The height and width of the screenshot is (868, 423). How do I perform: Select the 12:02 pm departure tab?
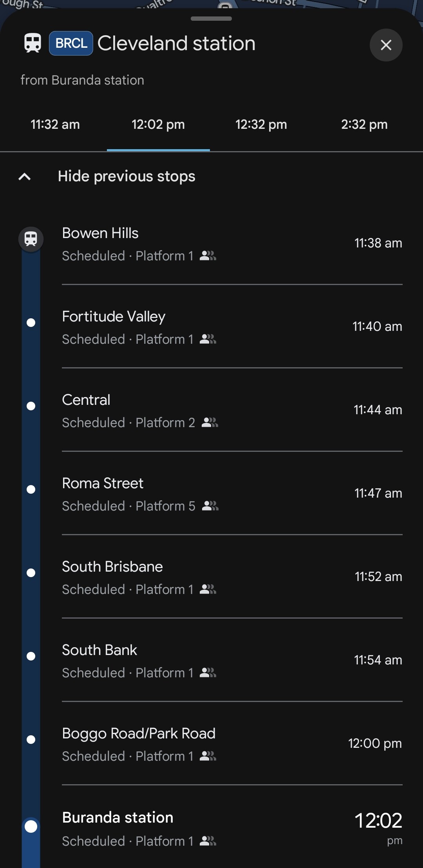(158, 125)
